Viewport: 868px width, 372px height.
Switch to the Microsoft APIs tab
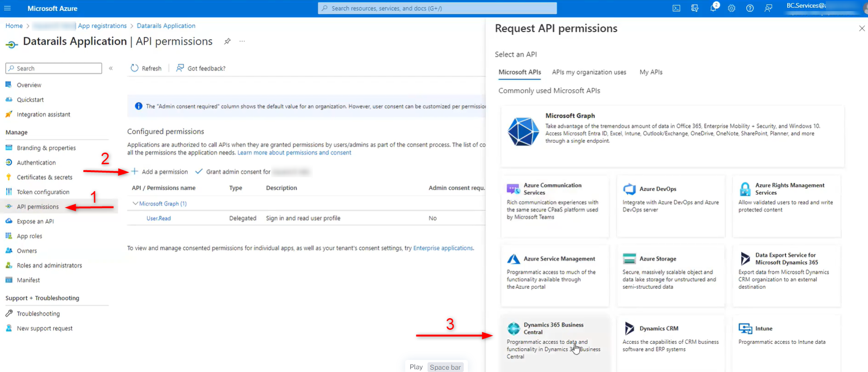pos(520,72)
